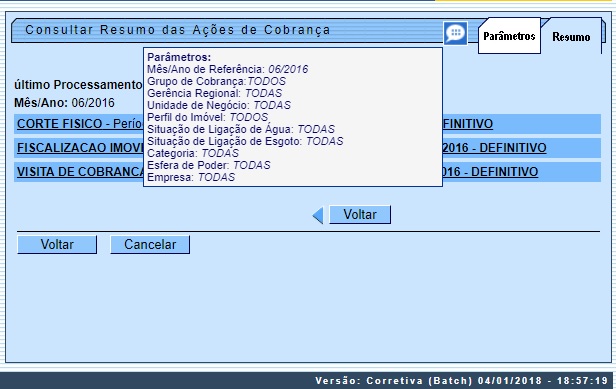This screenshot has height=389, width=616.
Task: Click the Mês/Ano: 06/2016 text
Action: [64, 103]
